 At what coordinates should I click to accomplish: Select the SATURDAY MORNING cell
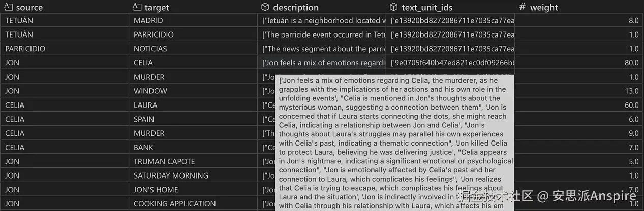(171, 175)
